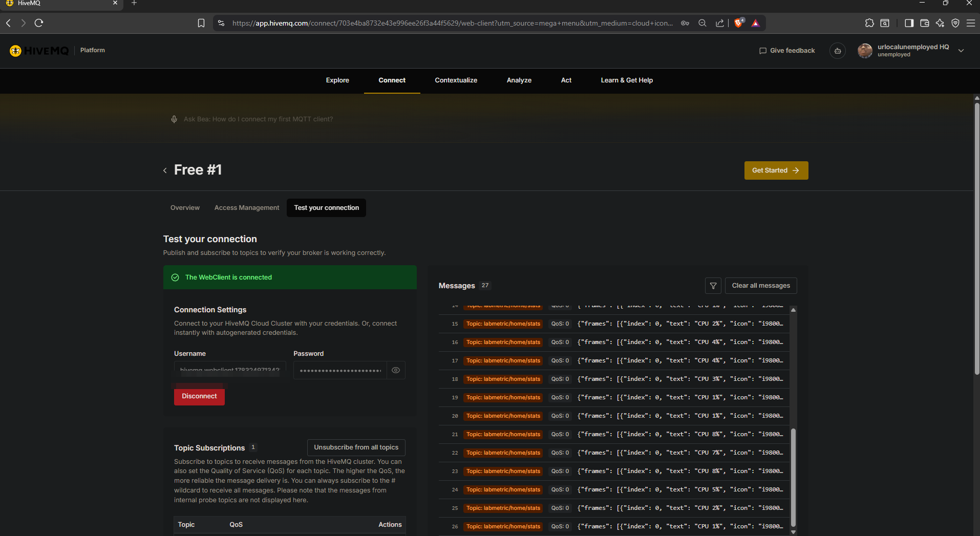
Task: Open message row 18
Action: 614,379
